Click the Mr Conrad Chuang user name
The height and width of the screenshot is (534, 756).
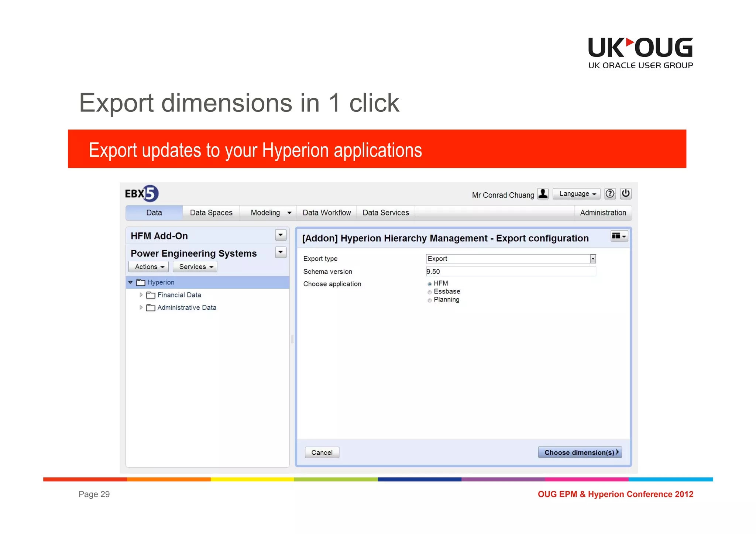pos(503,195)
